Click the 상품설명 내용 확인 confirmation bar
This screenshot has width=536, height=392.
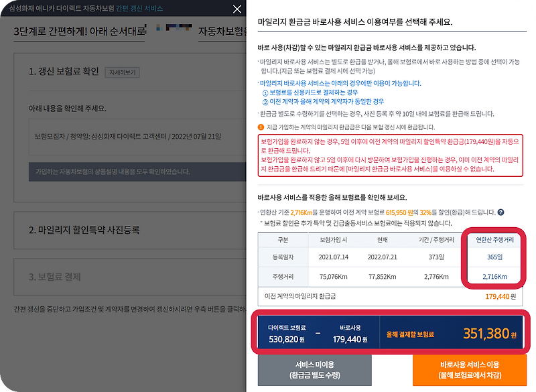(x=137, y=172)
